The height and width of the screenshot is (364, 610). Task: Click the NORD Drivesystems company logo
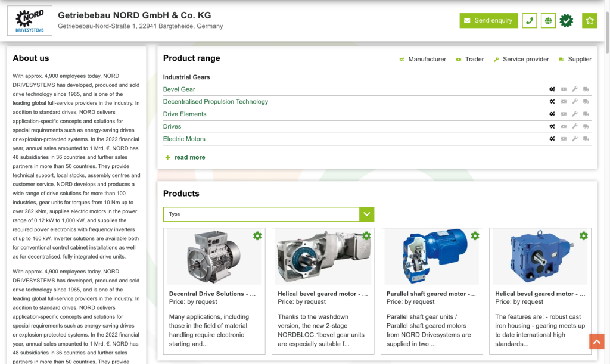tap(30, 21)
